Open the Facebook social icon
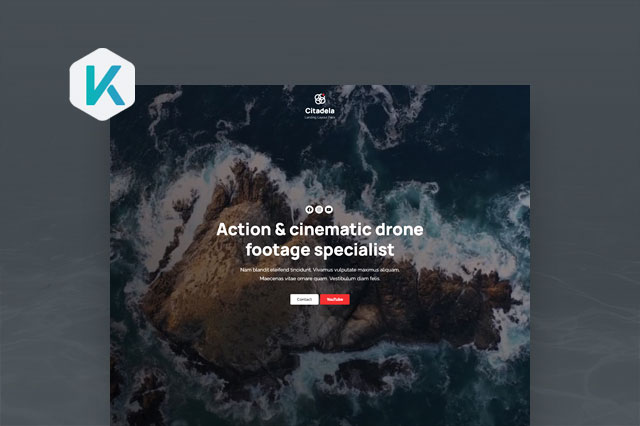Screen dimensions: 640x426 point(309,209)
